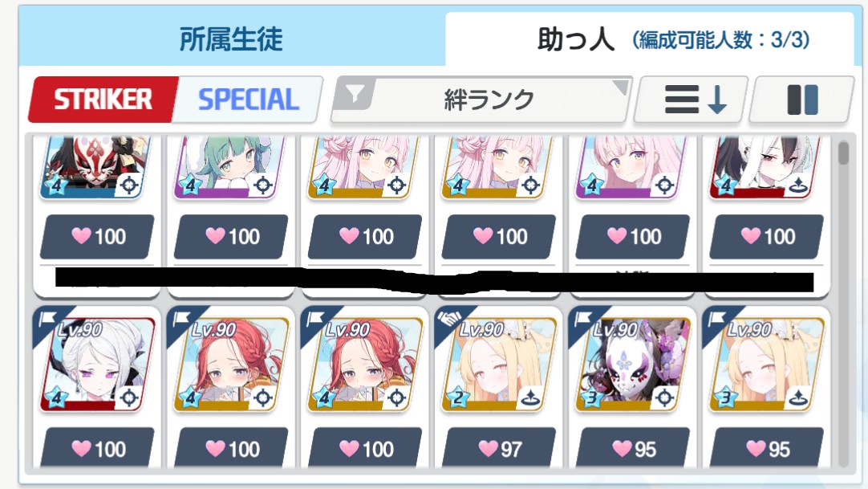The height and width of the screenshot is (489, 868).
Task: Select the white-haired horned student Lv.90
Action: pyautogui.click(x=96, y=365)
